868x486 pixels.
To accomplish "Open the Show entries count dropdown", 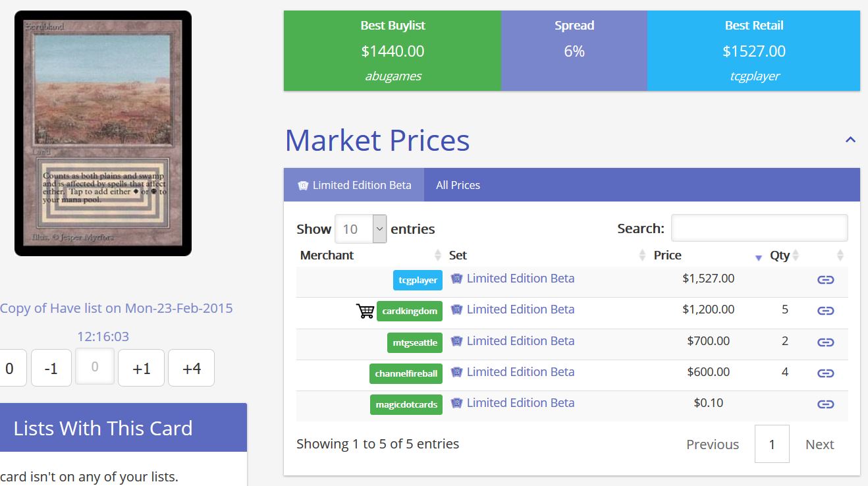I will click(360, 229).
